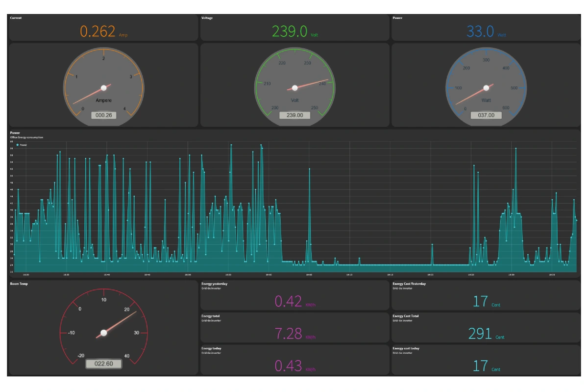The height and width of the screenshot is (392, 588).
Task: Click the 0.43 kWh Energy today value
Action: (295, 366)
